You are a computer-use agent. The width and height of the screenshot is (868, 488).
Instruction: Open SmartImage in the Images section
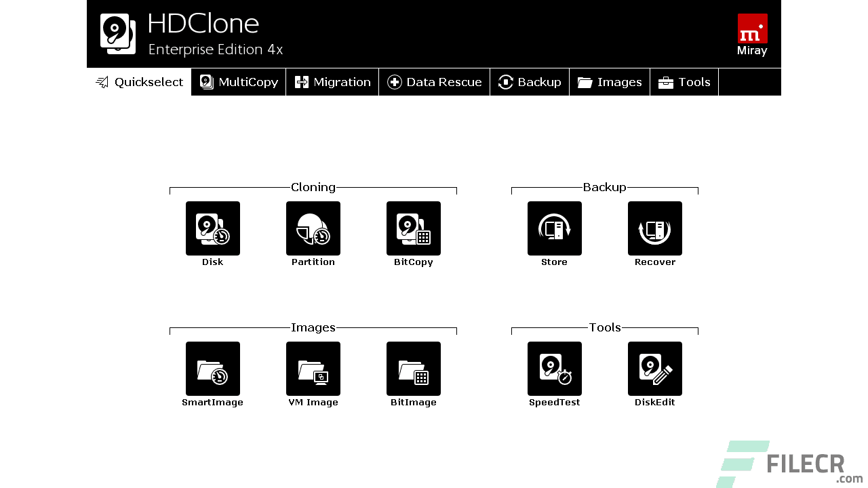[212, 369]
